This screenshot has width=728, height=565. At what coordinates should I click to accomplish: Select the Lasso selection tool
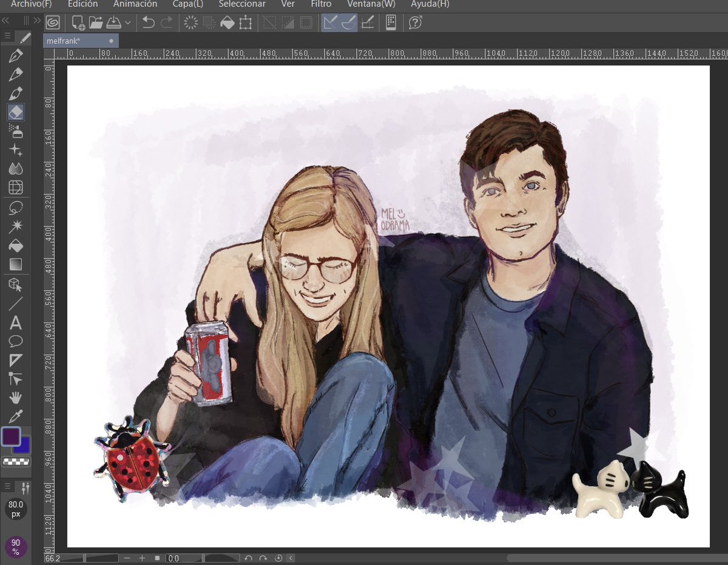[16, 208]
